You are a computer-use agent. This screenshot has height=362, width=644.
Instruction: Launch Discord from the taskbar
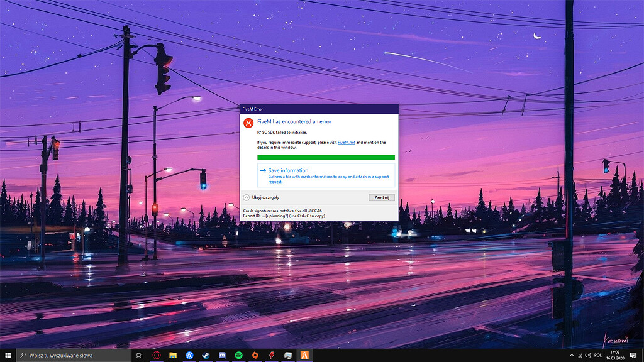(x=221, y=354)
